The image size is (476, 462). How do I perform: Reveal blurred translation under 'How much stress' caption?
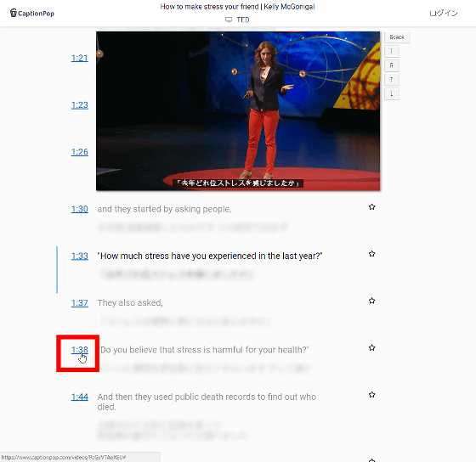(x=177, y=274)
